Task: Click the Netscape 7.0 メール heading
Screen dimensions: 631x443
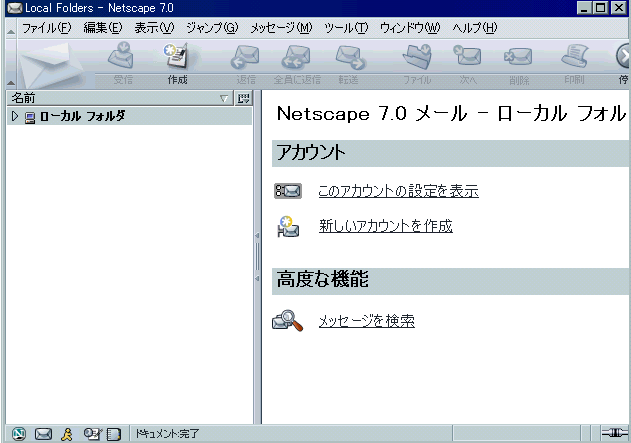Action: [452, 113]
